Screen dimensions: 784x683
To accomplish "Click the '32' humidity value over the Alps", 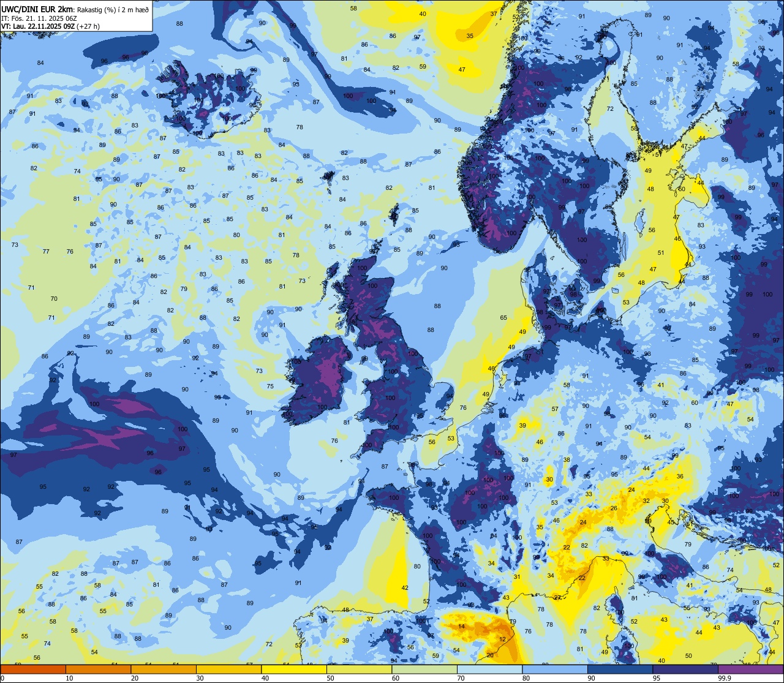I will pos(646,500).
